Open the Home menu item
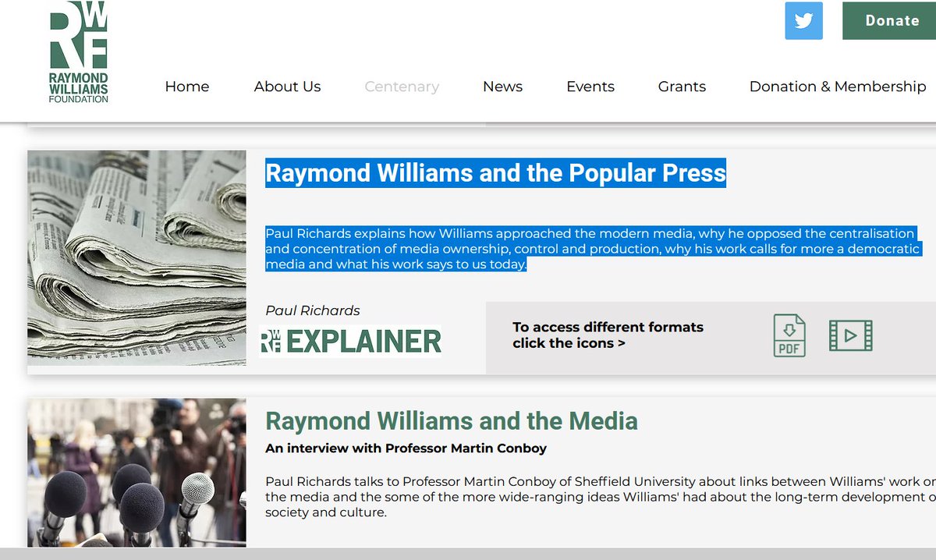This screenshot has height=560, width=936. pos(187,87)
